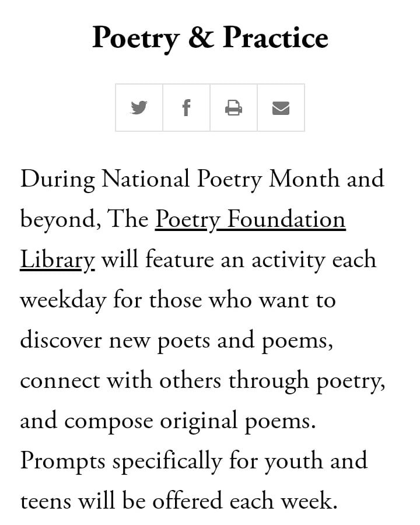Screen dimensions: 420x525
Task: Email this page using the envelope icon
Action: (281, 108)
